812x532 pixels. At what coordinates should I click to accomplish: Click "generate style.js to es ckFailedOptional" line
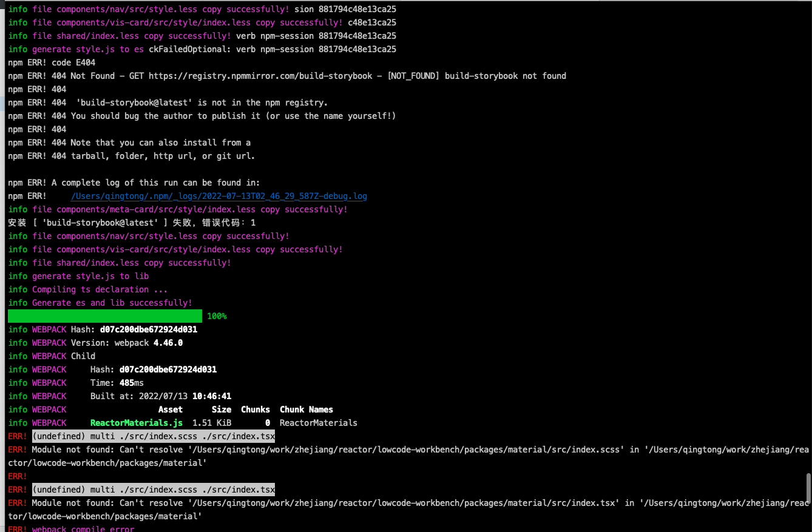pyautogui.click(x=202, y=49)
